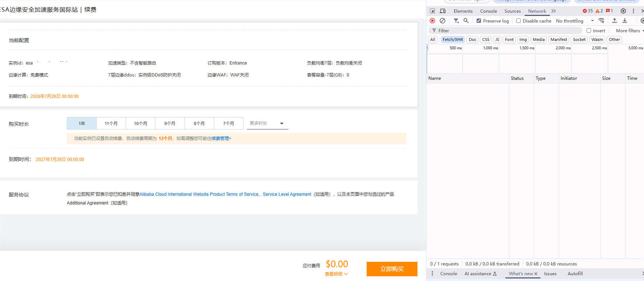This screenshot has width=644, height=281.
Task: Open the AI assistance drawer tab
Action: point(481,274)
